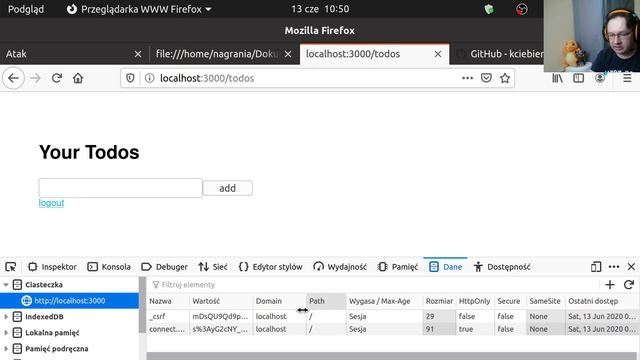Go back with the browser back arrow
The width and height of the screenshot is (640, 360).
[x=13, y=78]
